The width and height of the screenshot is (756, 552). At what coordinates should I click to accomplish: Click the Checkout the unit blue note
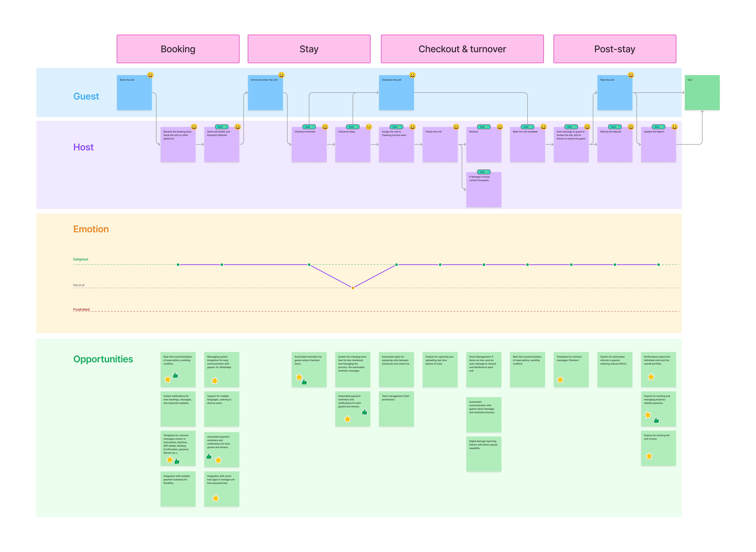coord(396,93)
